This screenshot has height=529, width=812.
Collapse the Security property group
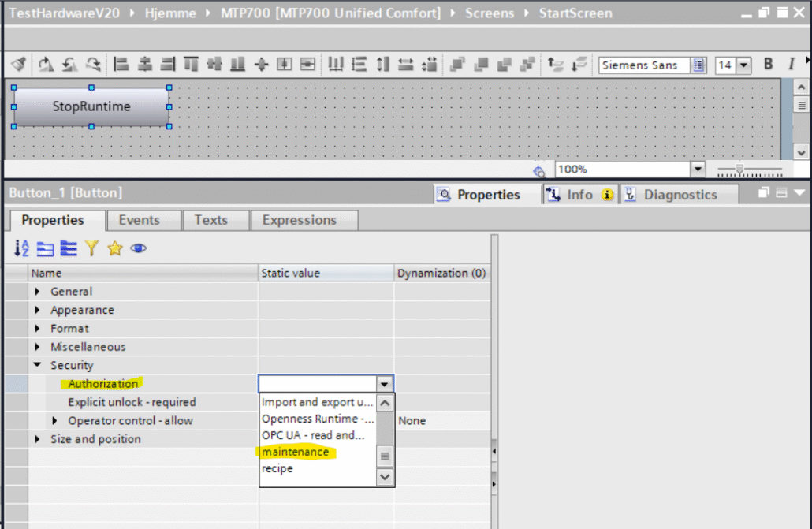[x=38, y=366]
